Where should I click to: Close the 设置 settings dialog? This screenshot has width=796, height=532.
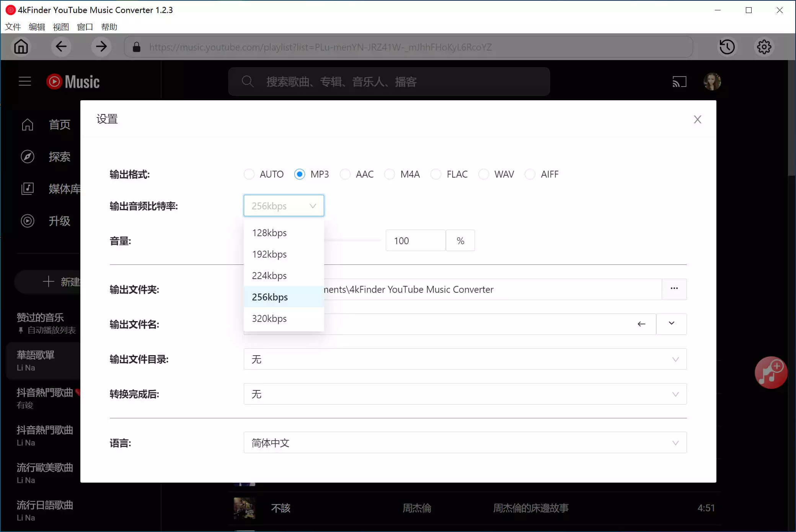tap(698, 119)
